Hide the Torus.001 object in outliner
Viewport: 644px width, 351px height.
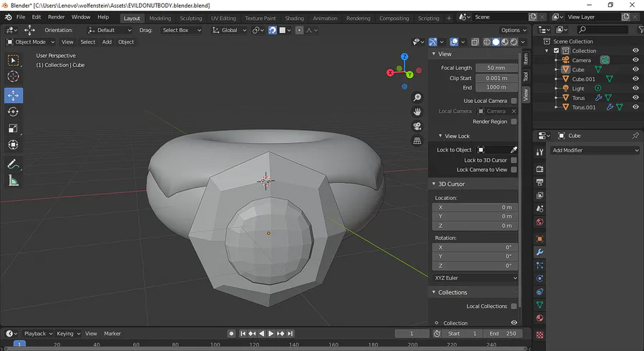click(635, 107)
